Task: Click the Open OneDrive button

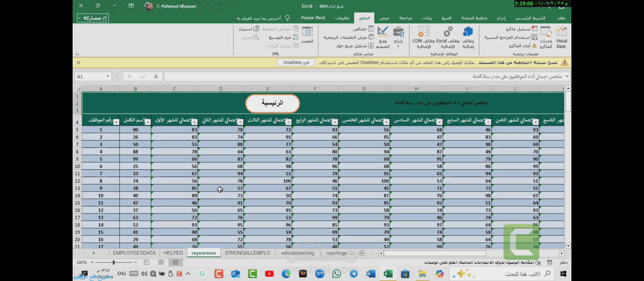Action: click(x=296, y=62)
